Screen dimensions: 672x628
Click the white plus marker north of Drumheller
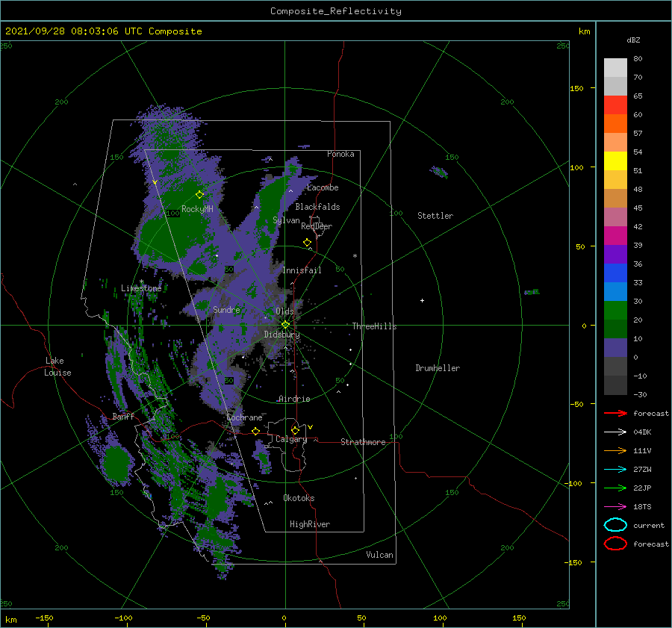click(422, 300)
